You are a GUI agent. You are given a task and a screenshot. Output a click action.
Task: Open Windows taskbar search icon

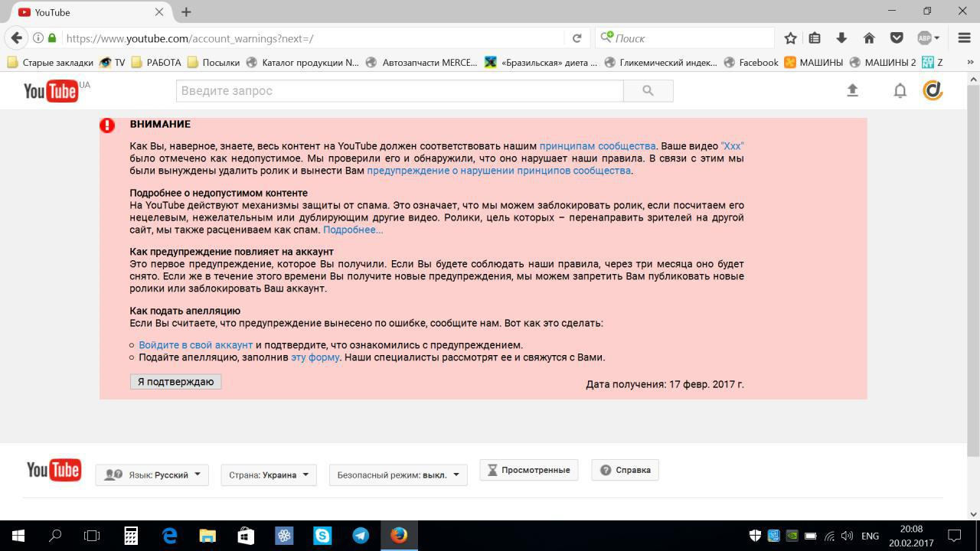click(x=55, y=536)
